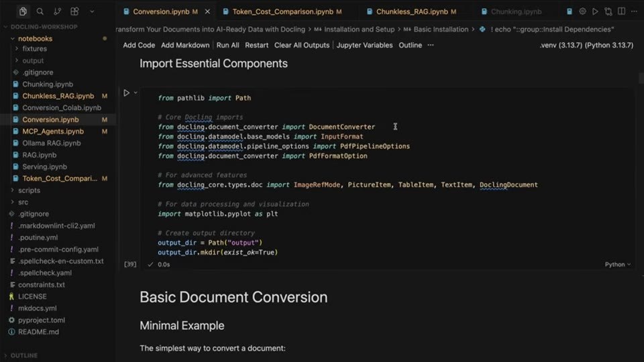Open .poutine.yml file
Screen dimensions: 644x362
tap(38, 237)
